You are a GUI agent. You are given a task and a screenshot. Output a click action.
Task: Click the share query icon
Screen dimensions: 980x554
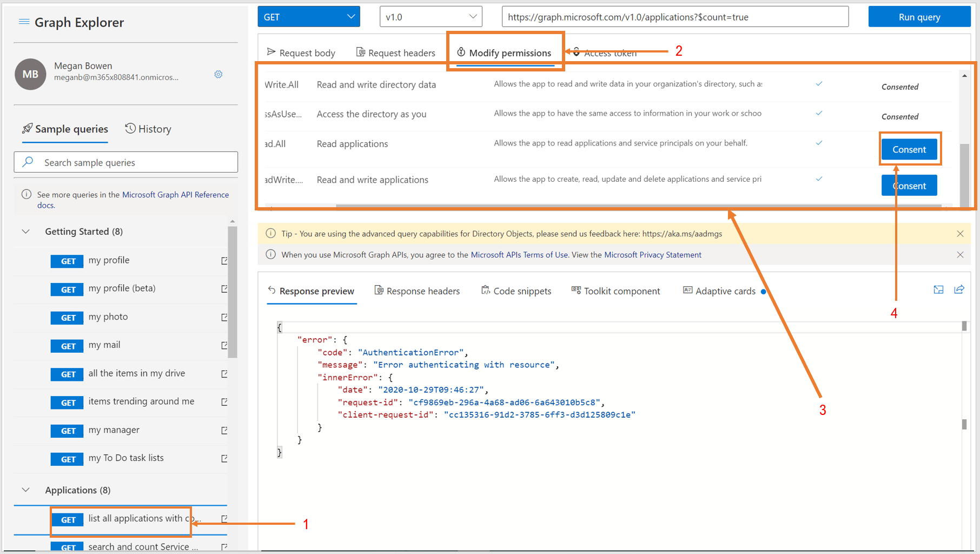click(959, 289)
